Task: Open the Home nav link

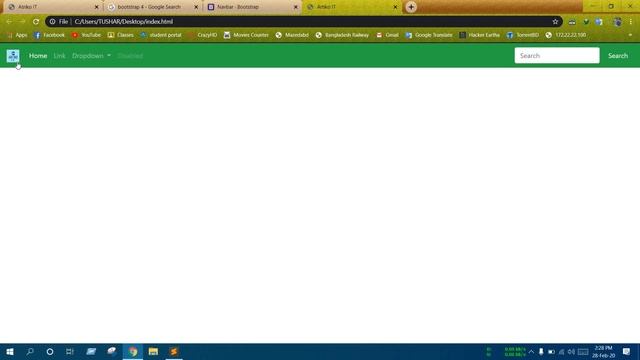Action: coord(38,56)
